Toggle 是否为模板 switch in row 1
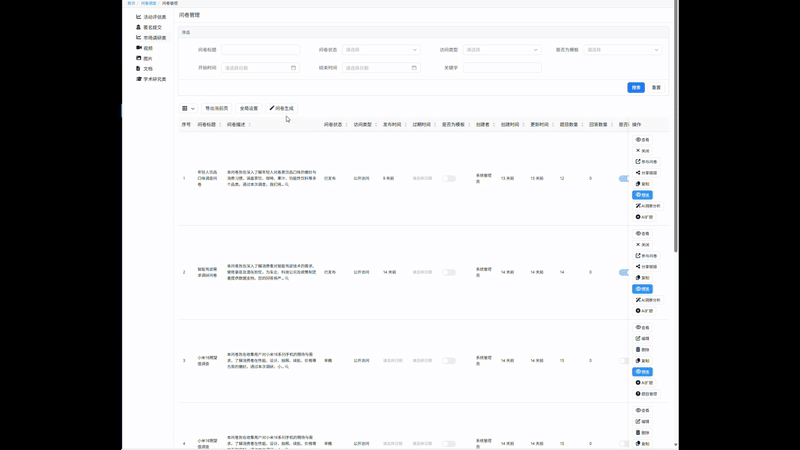Image resolution: width=800 pixels, height=450 pixels. point(449,179)
